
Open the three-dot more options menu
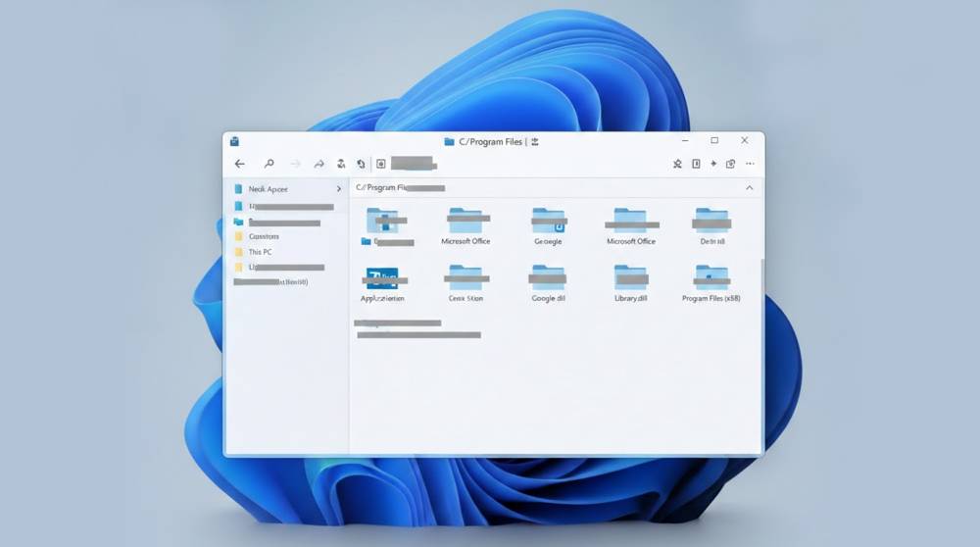pyautogui.click(x=750, y=164)
